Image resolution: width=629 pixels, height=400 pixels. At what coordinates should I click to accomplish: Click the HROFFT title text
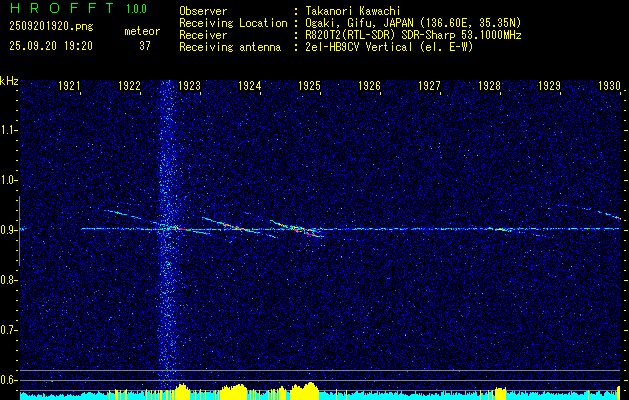[x=62, y=8]
